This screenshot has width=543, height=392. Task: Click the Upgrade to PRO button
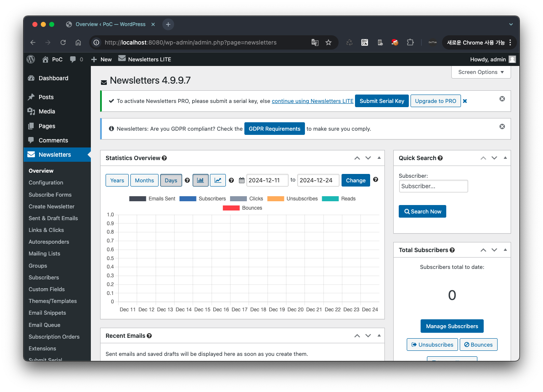(436, 101)
